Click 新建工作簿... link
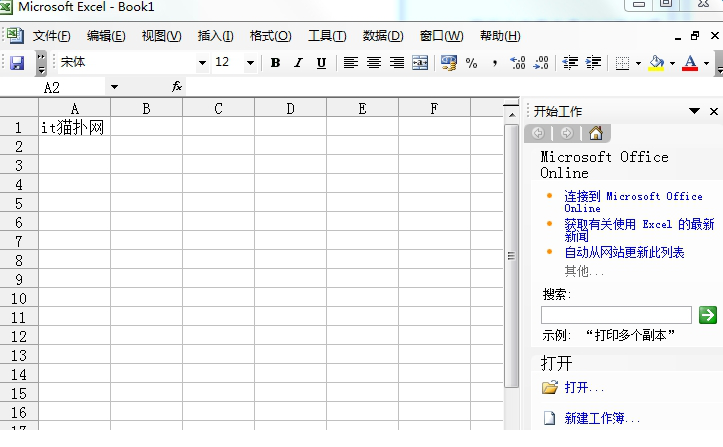Viewport: 723px width, 447px height. [x=602, y=418]
